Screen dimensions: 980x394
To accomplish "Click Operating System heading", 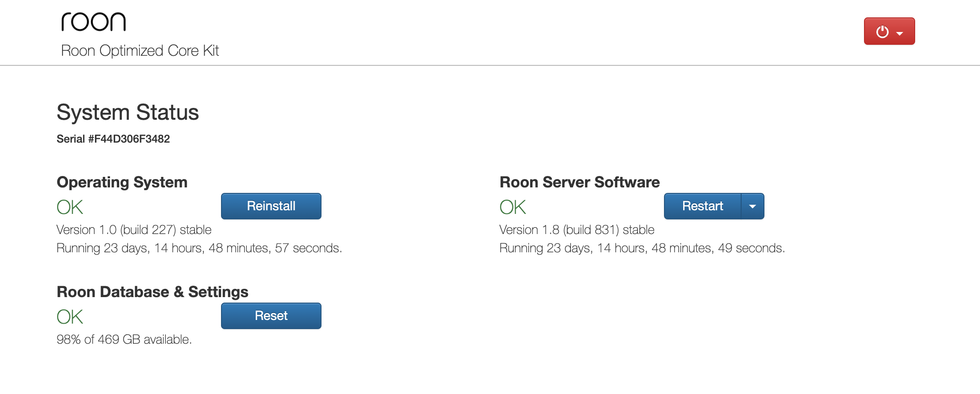I will (x=122, y=182).
